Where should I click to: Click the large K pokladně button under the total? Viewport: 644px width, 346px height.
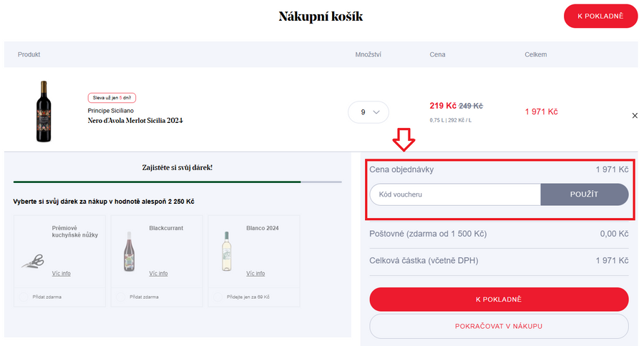coord(499,300)
